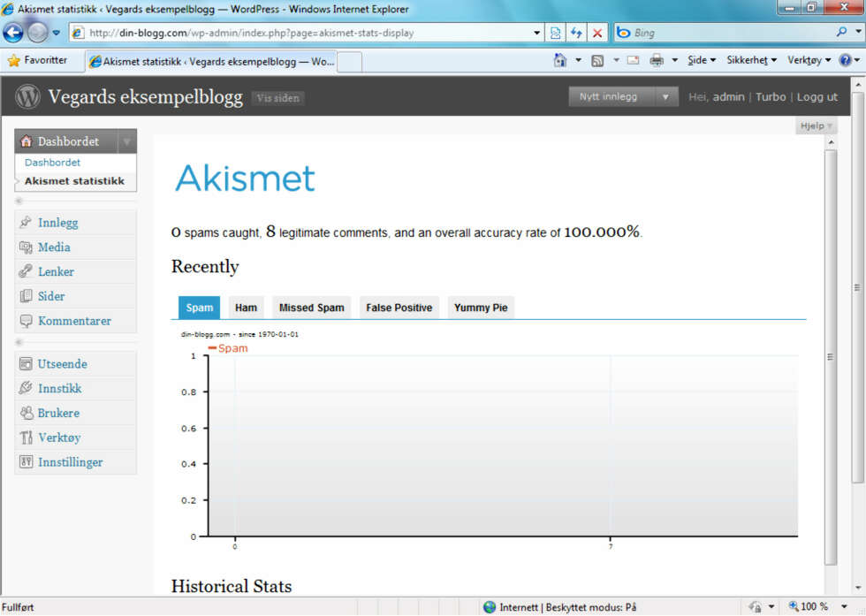Open the Dashbordet submenu link

tap(52, 163)
